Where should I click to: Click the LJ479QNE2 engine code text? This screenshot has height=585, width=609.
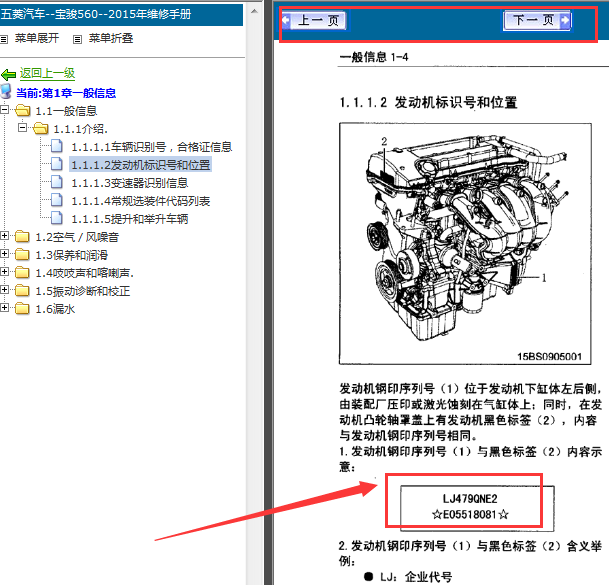[x=470, y=498]
